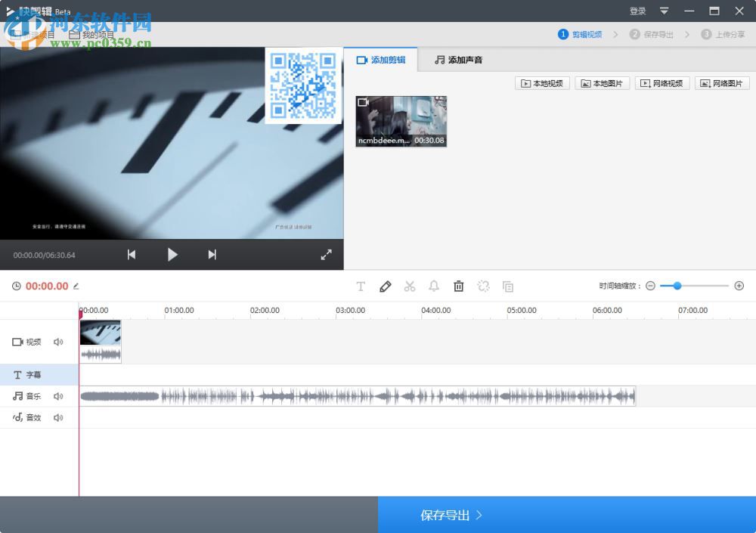This screenshot has width=756, height=533.
Task: Click the clock icon beside the current time
Action: [17, 286]
